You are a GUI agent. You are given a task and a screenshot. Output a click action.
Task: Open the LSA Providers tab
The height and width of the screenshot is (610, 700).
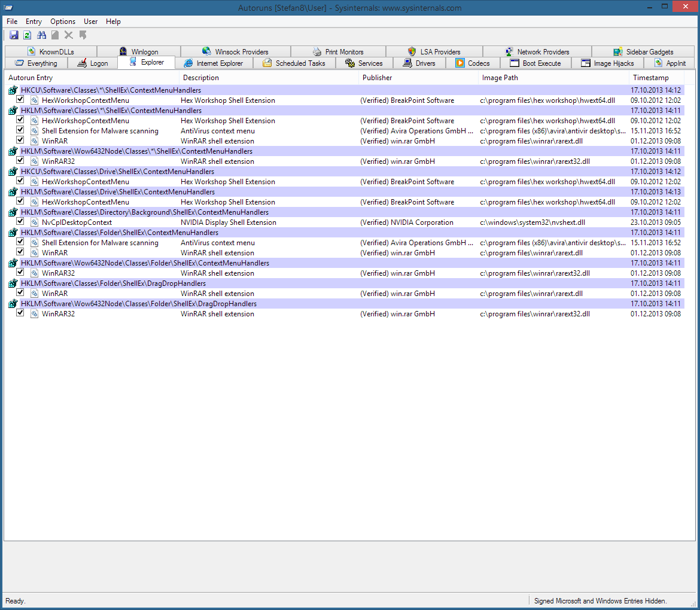click(x=434, y=51)
